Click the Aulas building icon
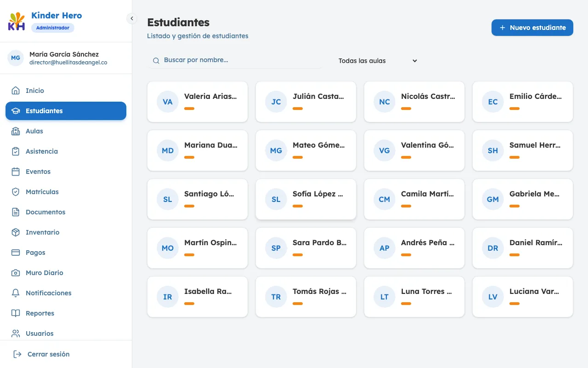This screenshot has height=368, width=588. click(16, 131)
